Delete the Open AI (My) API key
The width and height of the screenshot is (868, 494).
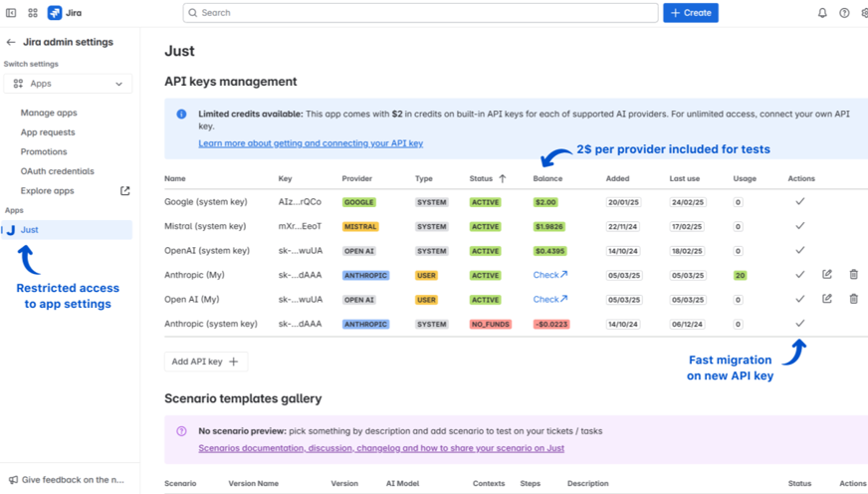tap(853, 299)
